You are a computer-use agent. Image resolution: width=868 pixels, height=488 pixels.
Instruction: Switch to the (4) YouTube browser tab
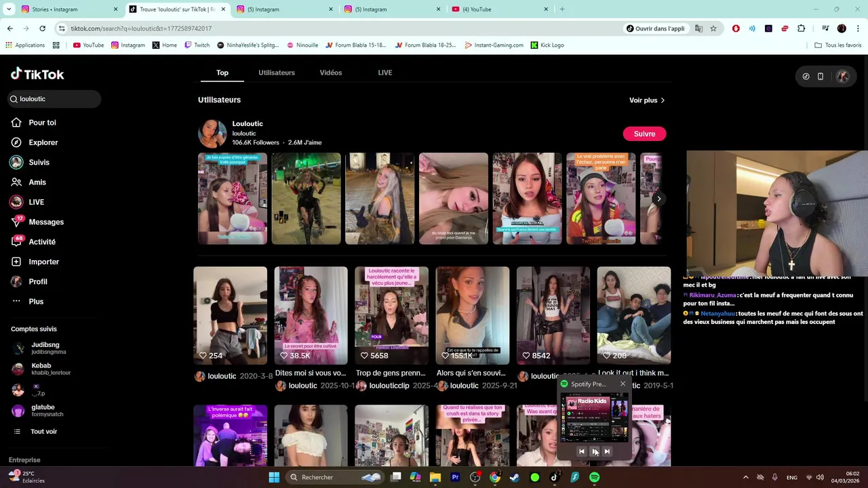[x=500, y=9]
